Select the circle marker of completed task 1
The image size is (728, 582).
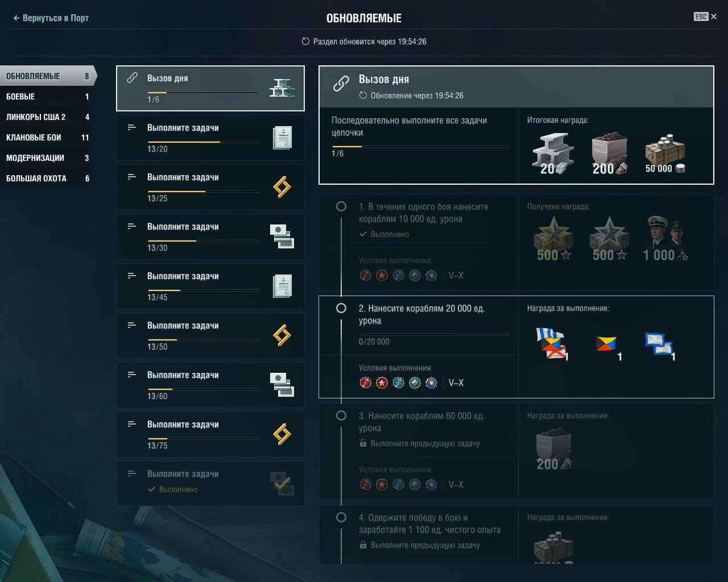point(341,206)
